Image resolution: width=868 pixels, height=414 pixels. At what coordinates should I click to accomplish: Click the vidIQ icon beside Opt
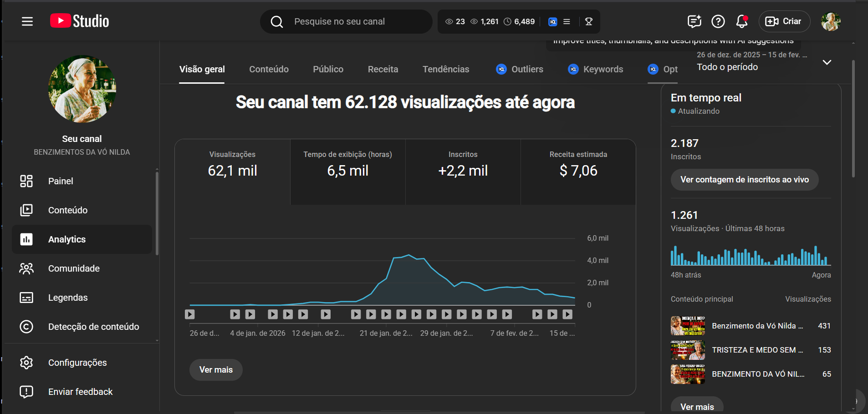click(x=653, y=69)
